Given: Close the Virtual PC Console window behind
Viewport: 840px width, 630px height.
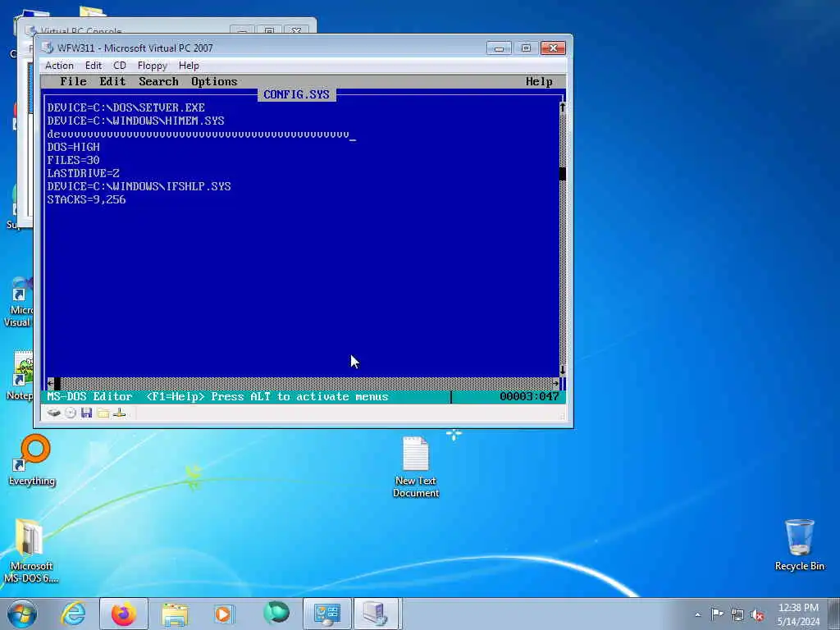Looking at the screenshot, I should click(x=295, y=30).
